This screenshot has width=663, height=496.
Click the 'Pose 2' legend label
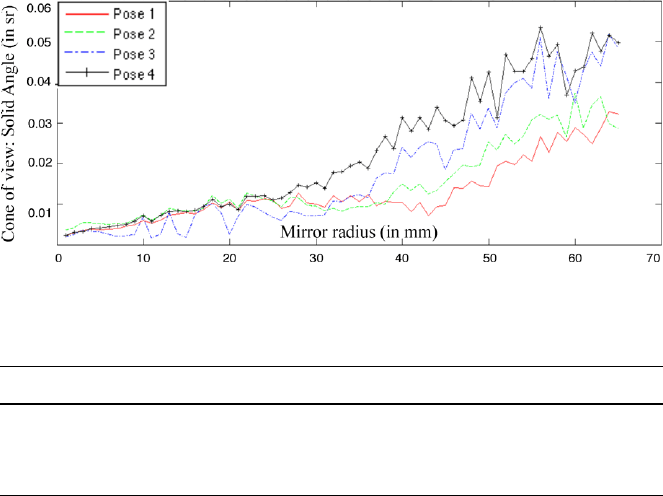click(134, 34)
